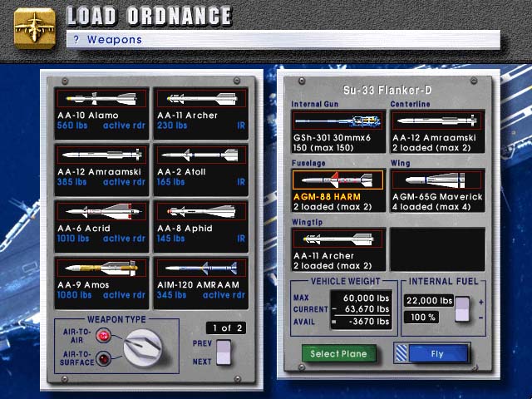Image resolution: width=532 pixels, height=399 pixels.
Task: Select the AA-11 Archer in weapons list
Action: 201,113
